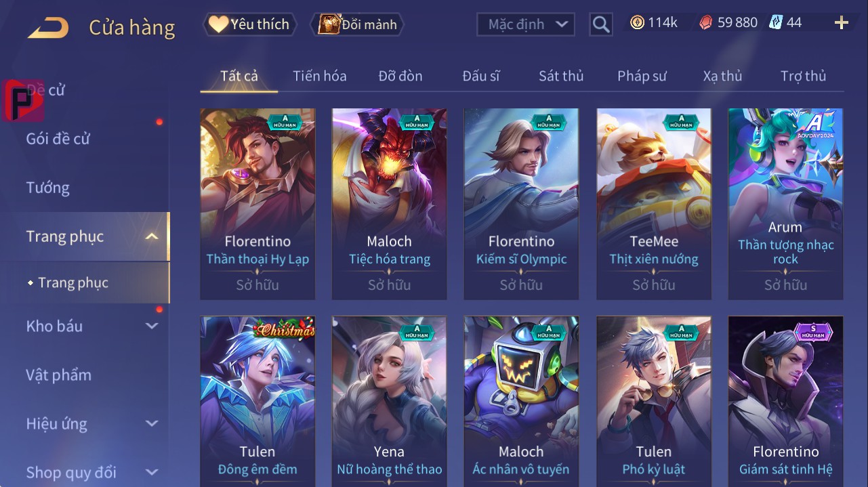Switch to the Pháp sư tab
Screen dimensions: 868x487
tap(642, 76)
